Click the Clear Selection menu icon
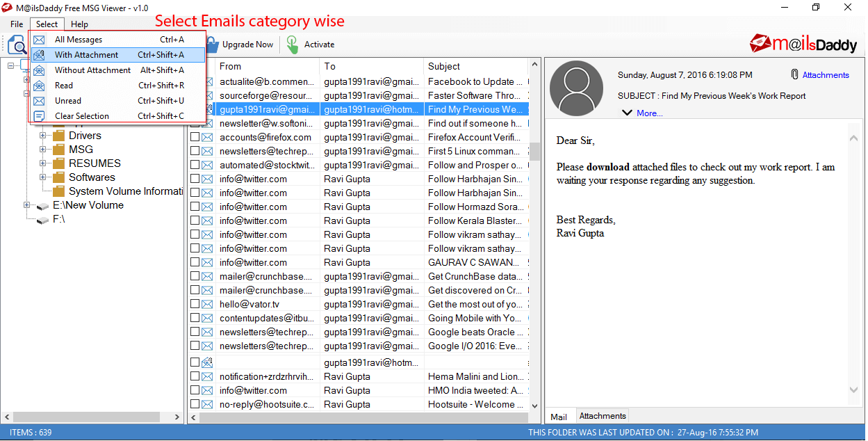Screen dimensions: 868x441 pos(40,116)
